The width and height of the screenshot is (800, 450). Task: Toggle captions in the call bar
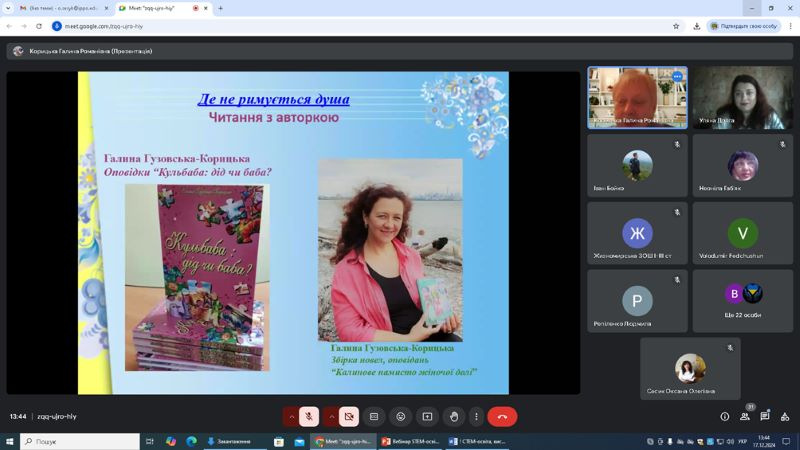(374, 417)
